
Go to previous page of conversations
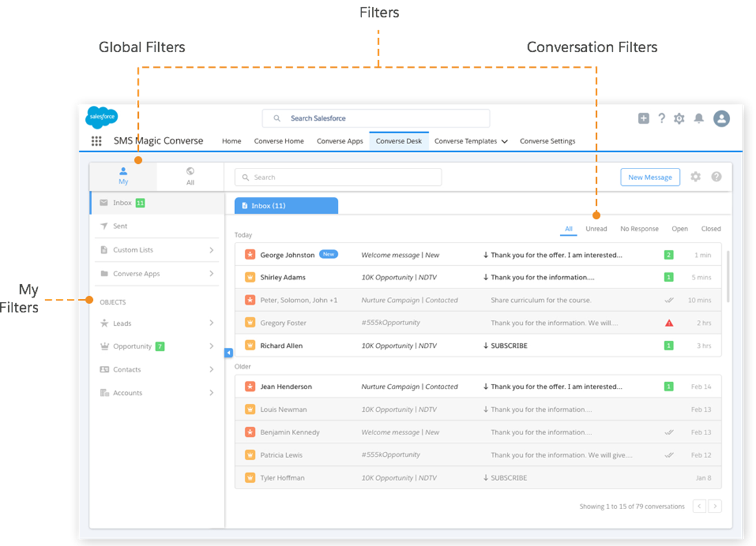coord(699,506)
